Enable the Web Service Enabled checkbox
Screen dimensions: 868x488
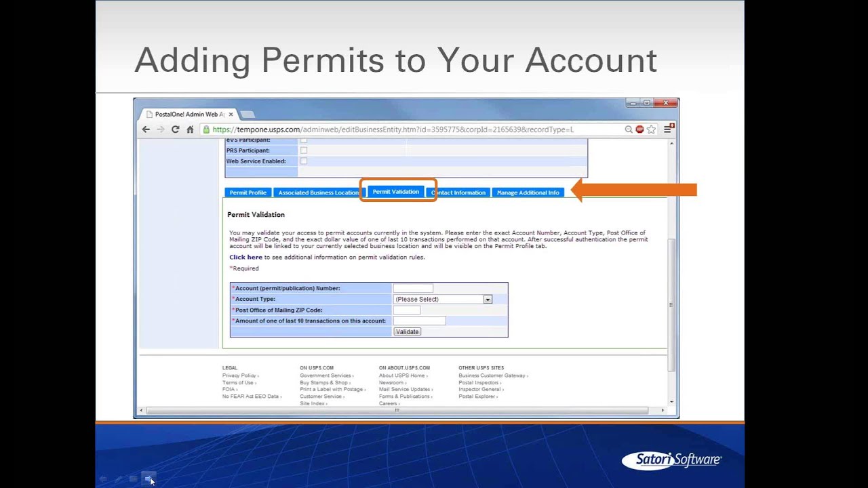click(303, 161)
